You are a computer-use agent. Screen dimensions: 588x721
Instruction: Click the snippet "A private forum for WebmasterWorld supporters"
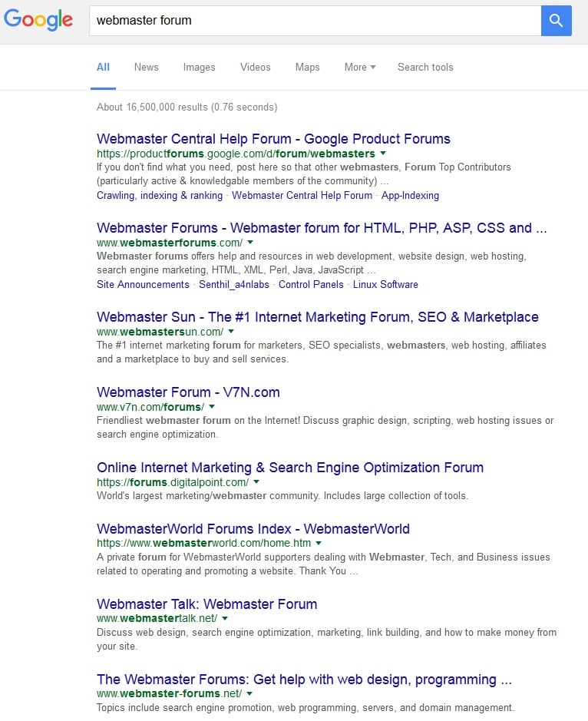coord(323,564)
